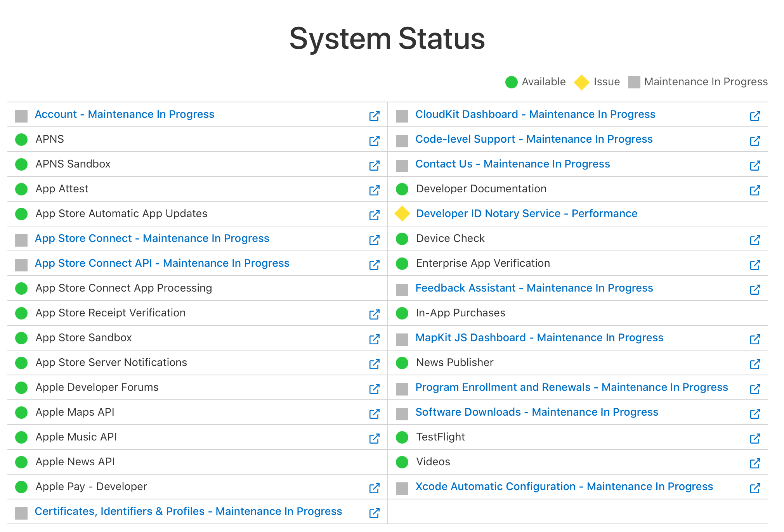The width and height of the screenshot is (784, 532).
Task: Open external link icon for App Store Sandbox
Action: click(x=374, y=339)
